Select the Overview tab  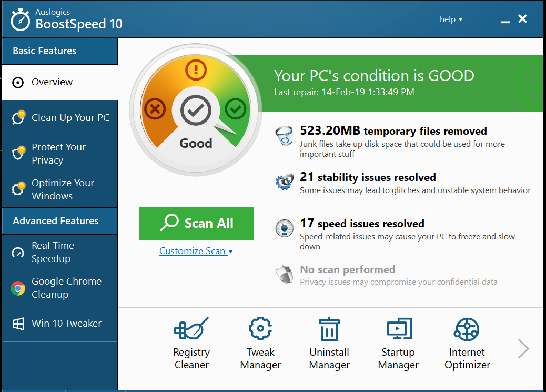coord(60,82)
